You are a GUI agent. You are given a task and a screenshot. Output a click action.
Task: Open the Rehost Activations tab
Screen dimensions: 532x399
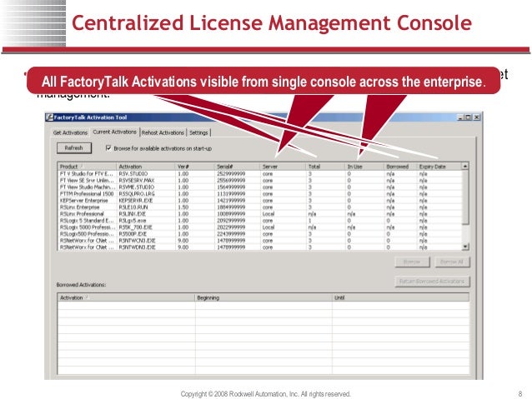coord(163,132)
